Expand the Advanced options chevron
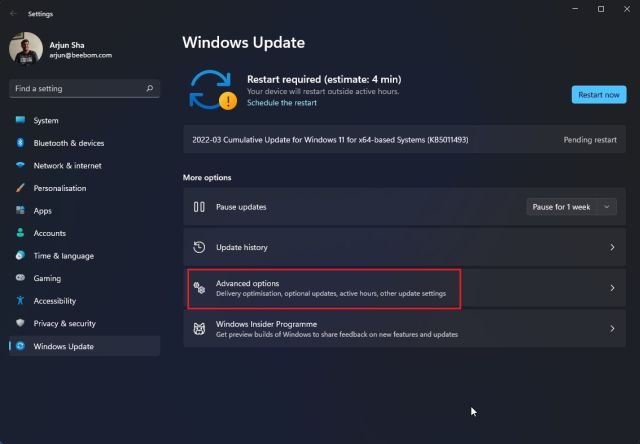This screenshot has height=444, width=640. pyautogui.click(x=612, y=288)
